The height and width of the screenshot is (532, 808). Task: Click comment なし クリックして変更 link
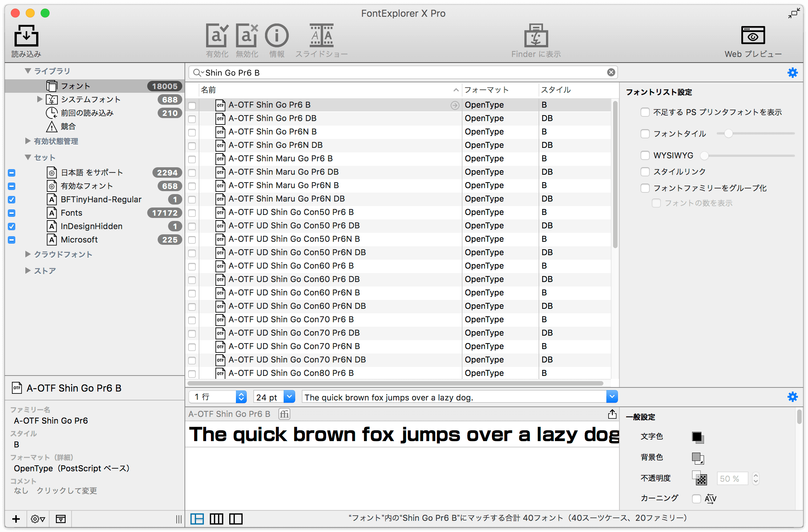point(56,491)
